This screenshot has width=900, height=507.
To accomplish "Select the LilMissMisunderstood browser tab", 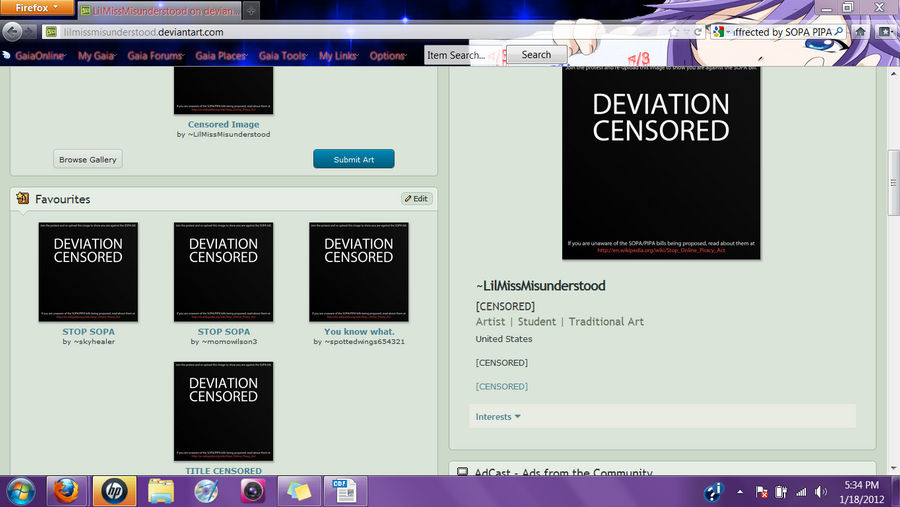I will 160,10.
